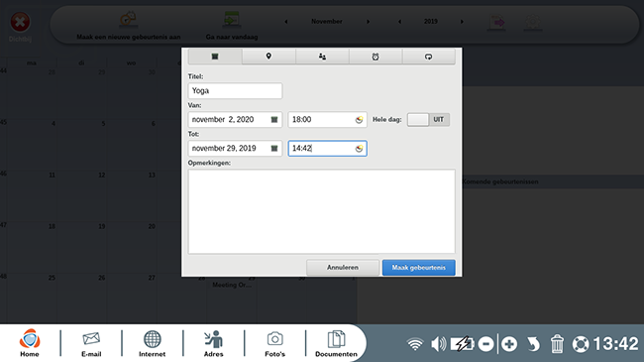Select the alarm clock reminder tab

pyautogui.click(x=376, y=57)
